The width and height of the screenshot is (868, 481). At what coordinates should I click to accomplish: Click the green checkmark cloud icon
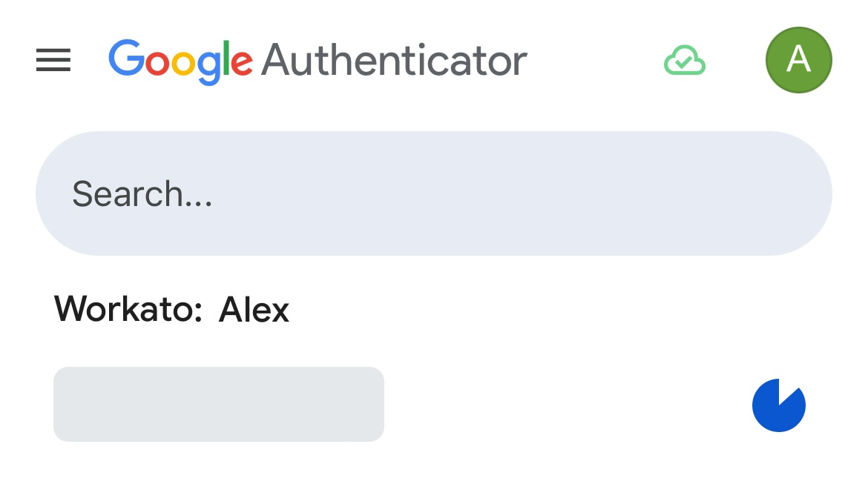coord(684,60)
